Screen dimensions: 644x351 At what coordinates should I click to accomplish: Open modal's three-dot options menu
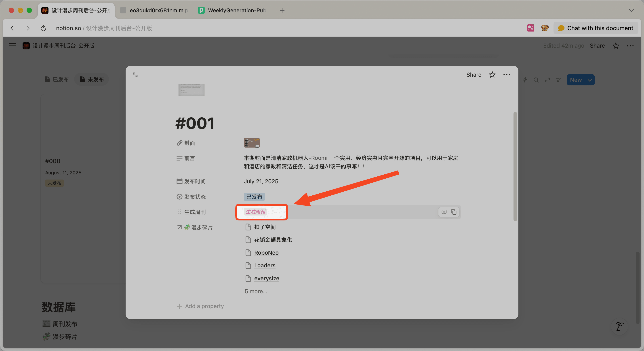[x=507, y=74]
